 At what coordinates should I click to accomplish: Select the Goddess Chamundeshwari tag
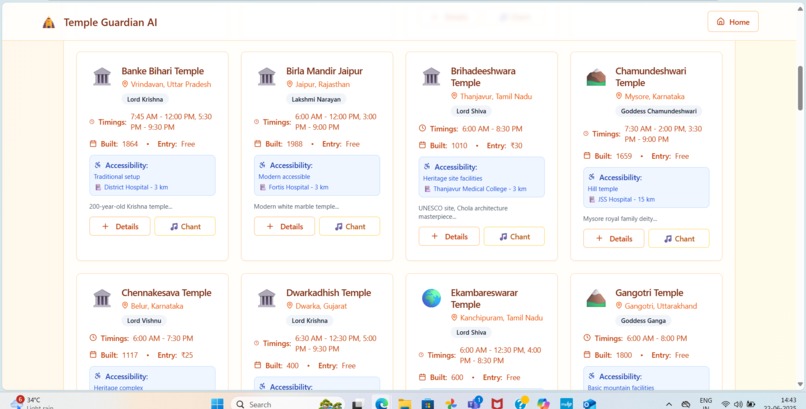click(658, 111)
